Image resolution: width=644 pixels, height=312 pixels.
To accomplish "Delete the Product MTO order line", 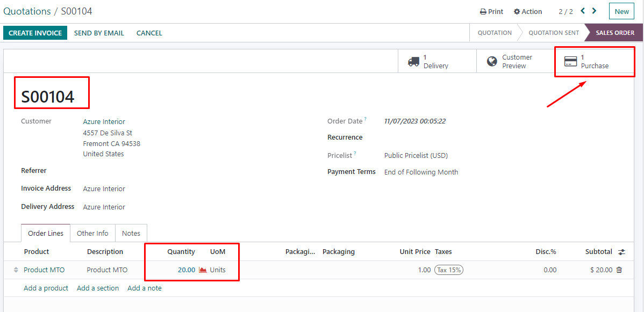I will (619, 270).
